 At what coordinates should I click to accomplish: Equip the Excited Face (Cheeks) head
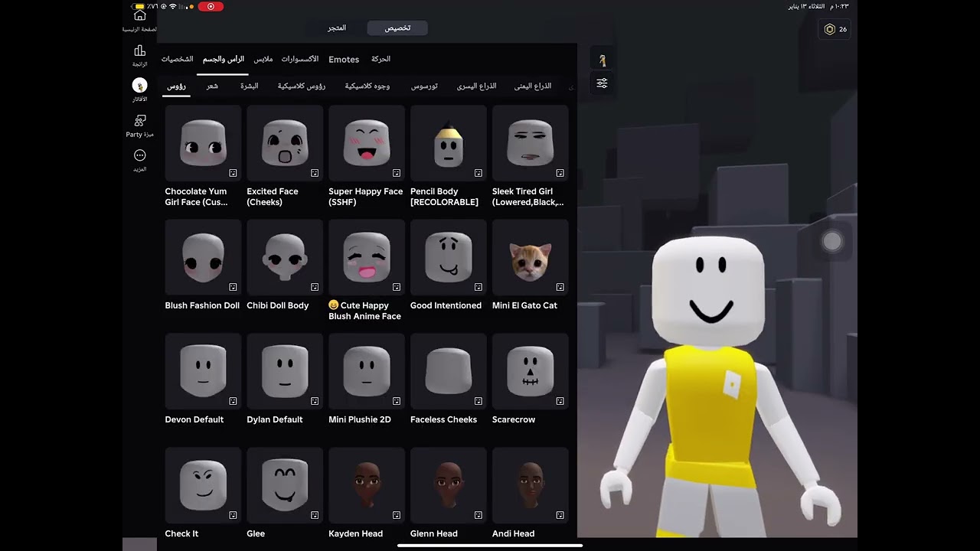(x=285, y=143)
